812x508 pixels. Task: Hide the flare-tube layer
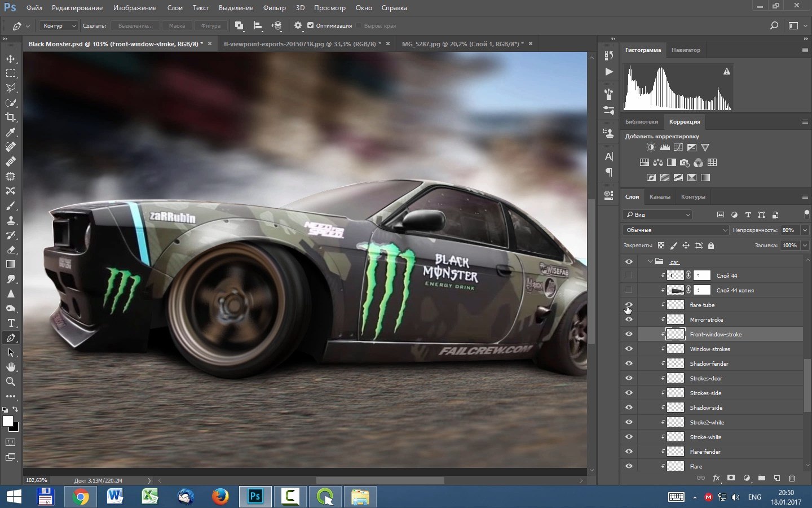click(x=629, y=305)
